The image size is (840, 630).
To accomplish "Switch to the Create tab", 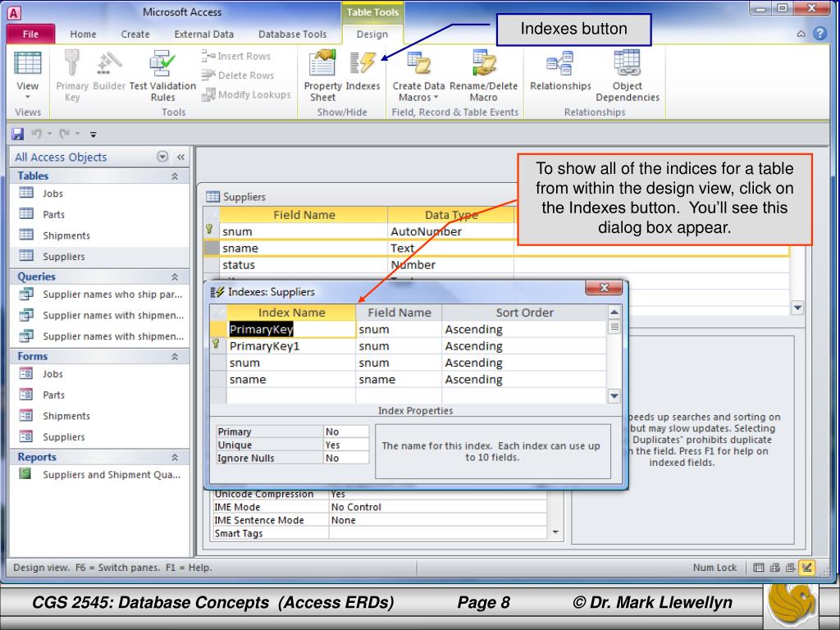I will point(135,34).
